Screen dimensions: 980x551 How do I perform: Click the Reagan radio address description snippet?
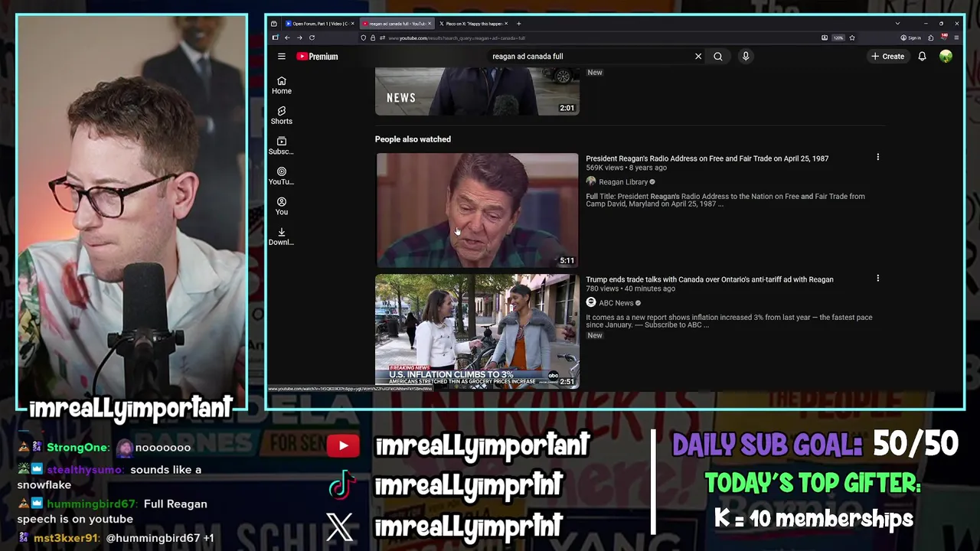[725, 201]
